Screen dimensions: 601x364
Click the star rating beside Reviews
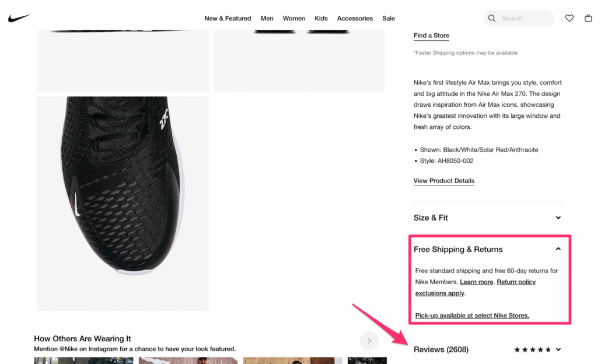[532, 349]
